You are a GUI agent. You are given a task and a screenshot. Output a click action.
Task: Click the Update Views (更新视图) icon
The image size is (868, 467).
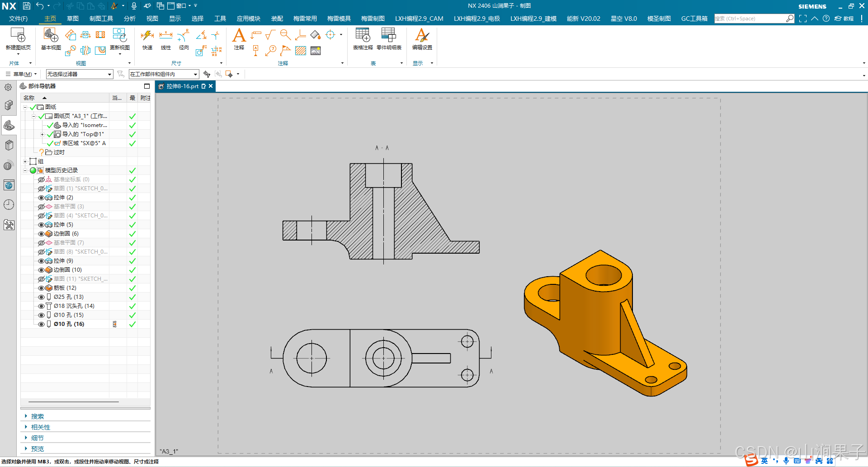(119, 35)
